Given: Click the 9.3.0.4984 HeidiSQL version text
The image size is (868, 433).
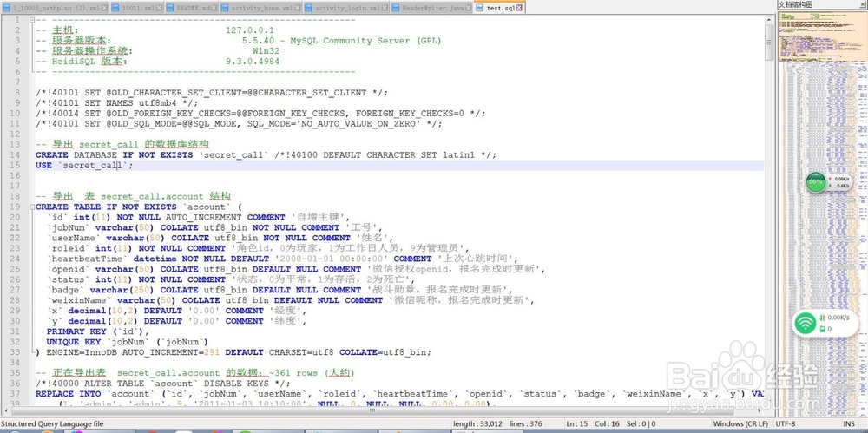Looking at the screenshot, I should pyautogui.click(x=253, y=62).
